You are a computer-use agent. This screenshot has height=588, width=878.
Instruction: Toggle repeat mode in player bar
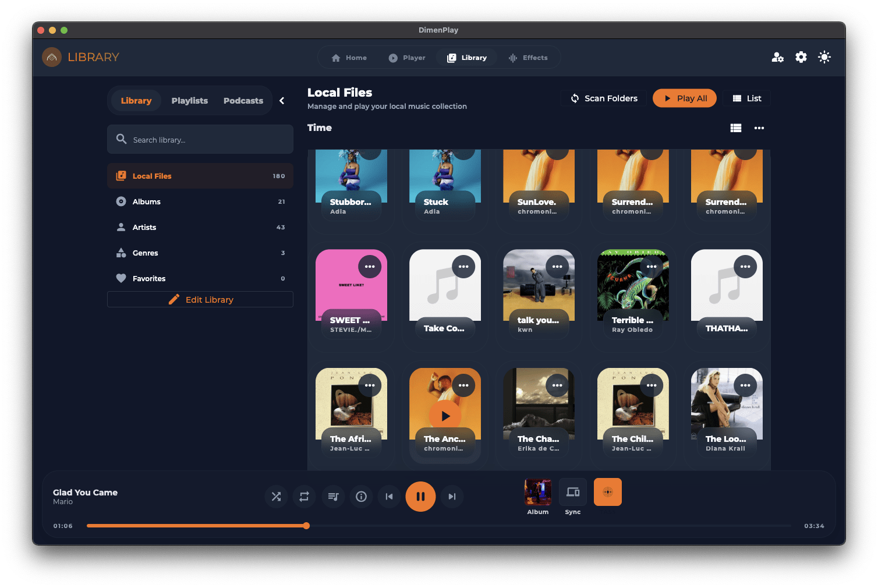[x=304, y=497]
